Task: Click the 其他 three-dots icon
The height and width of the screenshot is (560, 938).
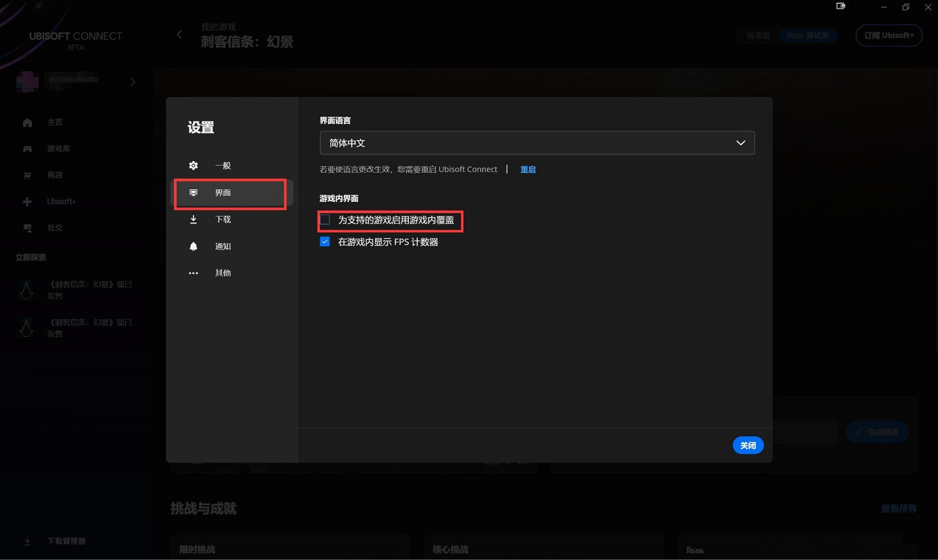Action: point(193,273)
